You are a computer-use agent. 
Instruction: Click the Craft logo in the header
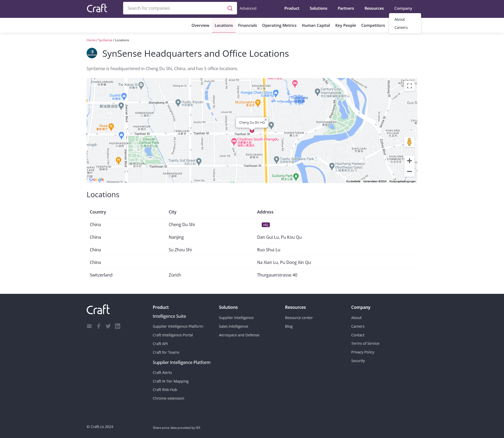97,8
